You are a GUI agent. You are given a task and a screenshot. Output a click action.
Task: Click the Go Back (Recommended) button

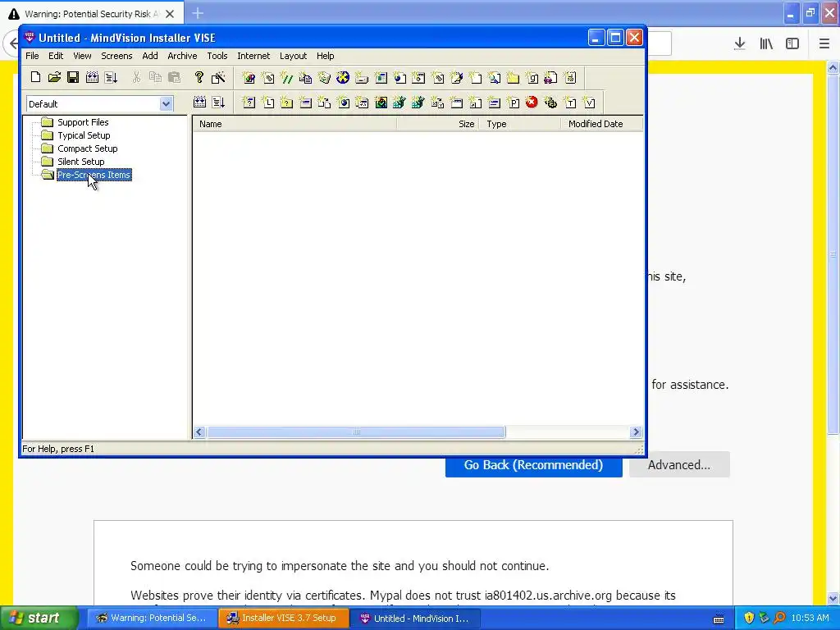tap(533, 465)
